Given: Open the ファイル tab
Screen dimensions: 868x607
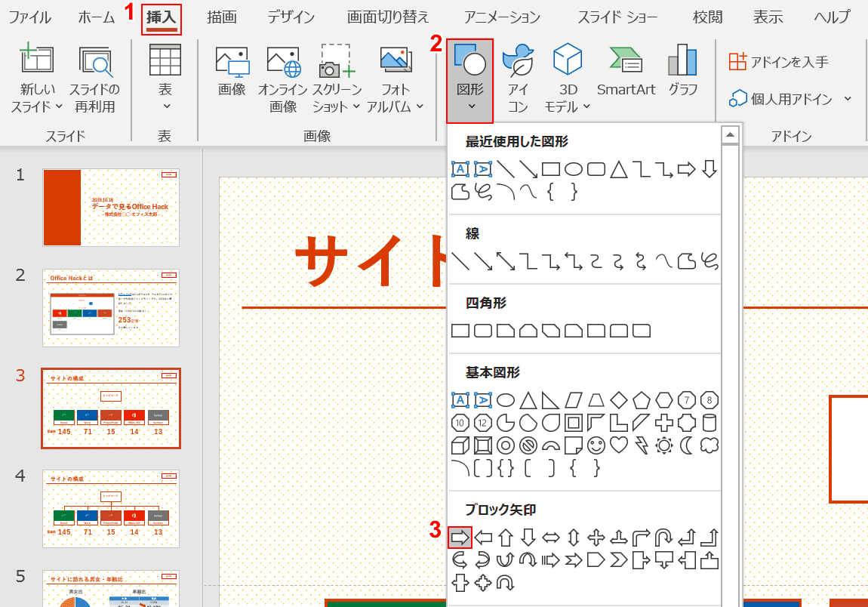Looking at the screenshot, I should click(x=30, y=17).
